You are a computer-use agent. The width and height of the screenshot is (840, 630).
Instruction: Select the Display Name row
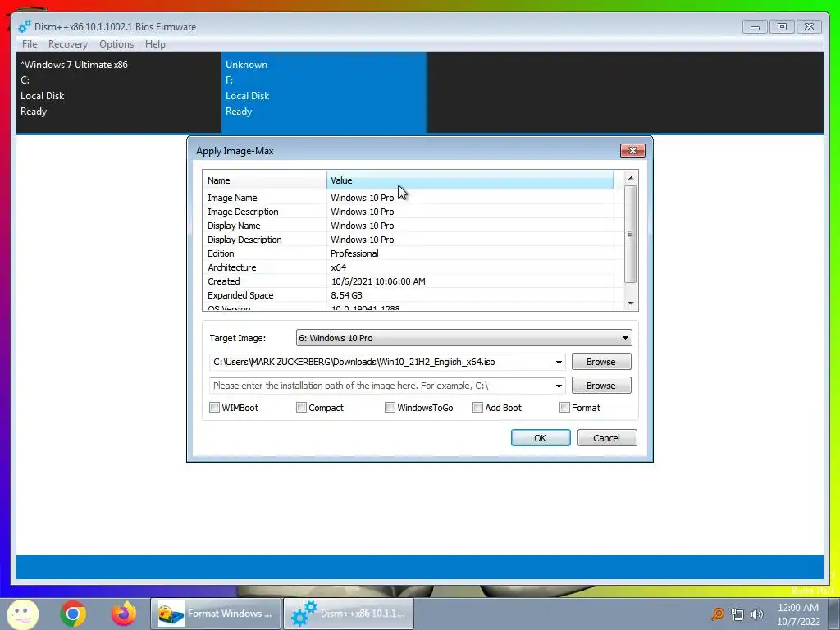pos(413,226)
